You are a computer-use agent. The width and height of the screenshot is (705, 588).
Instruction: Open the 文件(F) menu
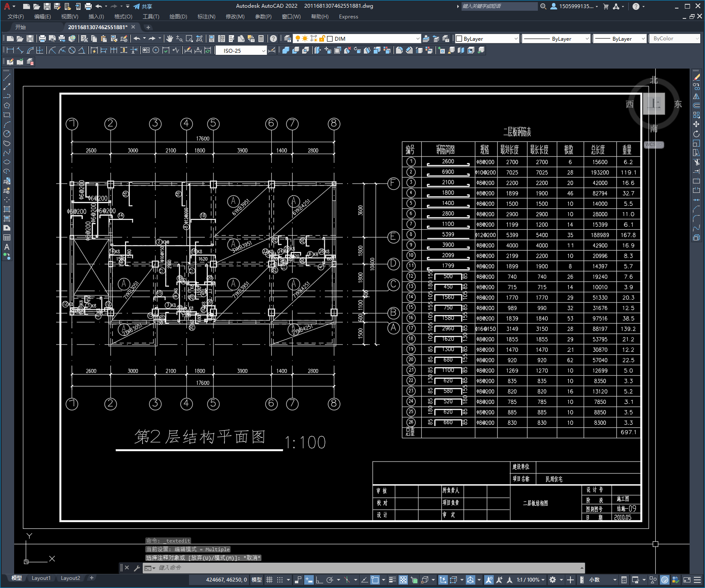(x=16, y=17)
